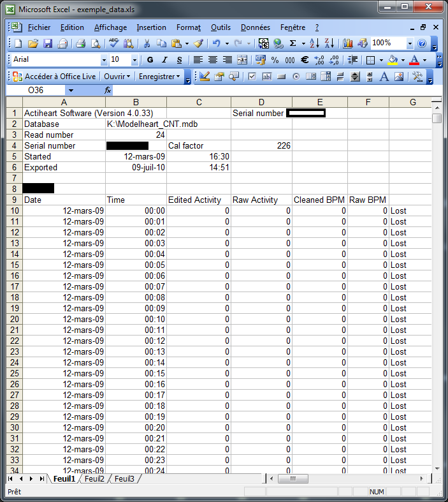Toggle italic formatting
The width and height of the screenshot is (448, 502).
164,60
